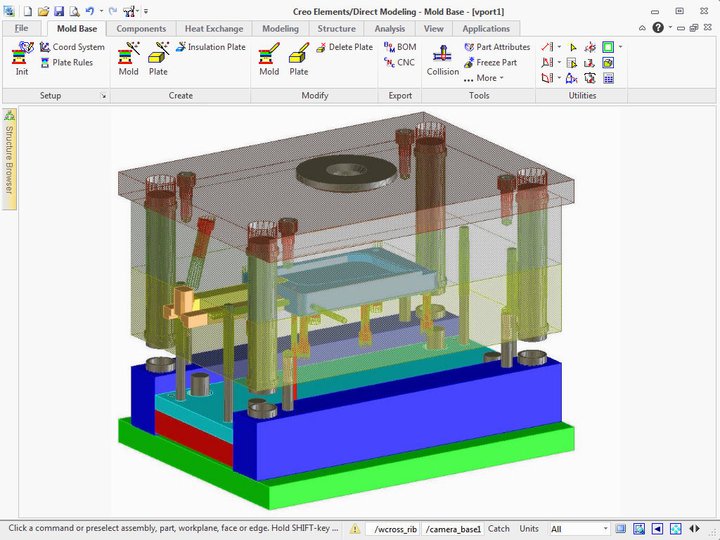Screen dimensions: 720x540
Task: Switch to the Modeling tab
Action: click(280, 28)
